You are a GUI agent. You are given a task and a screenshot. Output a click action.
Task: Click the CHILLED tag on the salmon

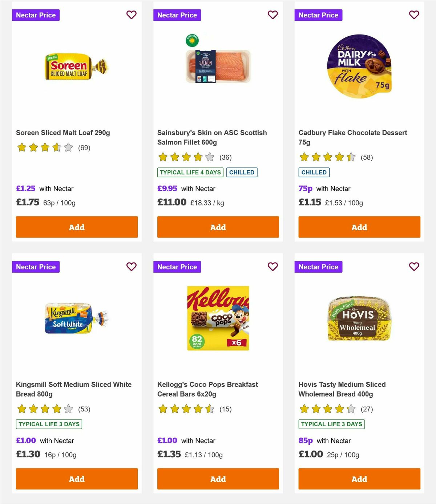point(242,172)
